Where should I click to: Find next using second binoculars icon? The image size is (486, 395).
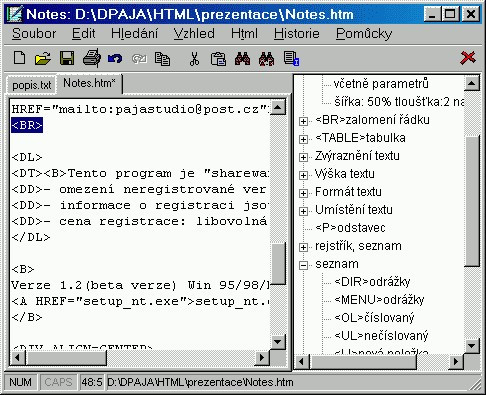click(266, 59)
